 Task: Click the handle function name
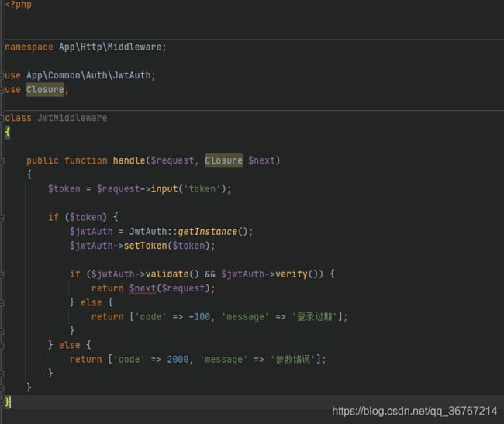pos(129,160)
